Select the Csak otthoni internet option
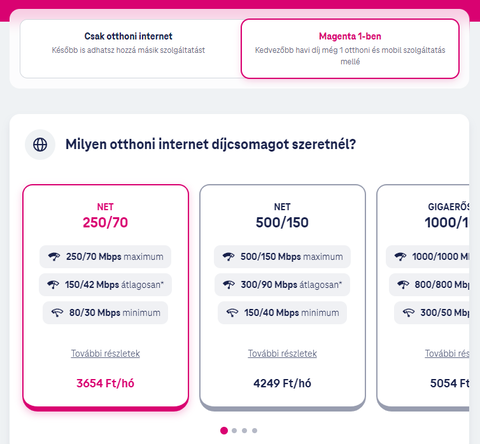This screenshot has width=480, height=444. (130, 49)
